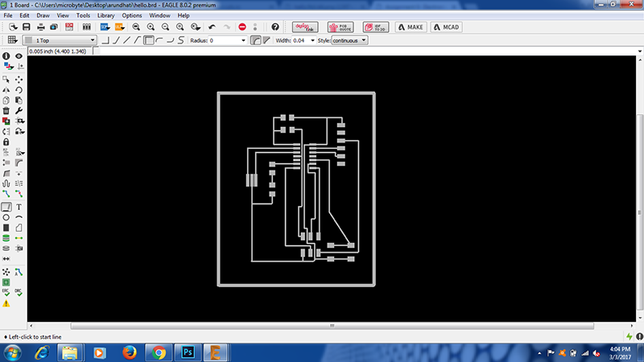Open the Library menu
This screenshot has width=644, height=362.
point(105,15)
